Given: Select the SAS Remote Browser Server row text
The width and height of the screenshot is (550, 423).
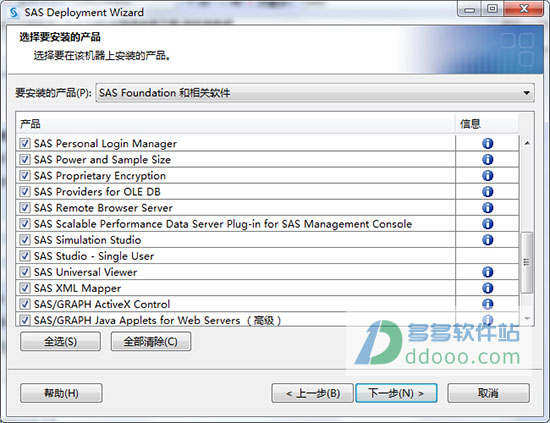Looking at the screenshot, I should pos(103,208).
